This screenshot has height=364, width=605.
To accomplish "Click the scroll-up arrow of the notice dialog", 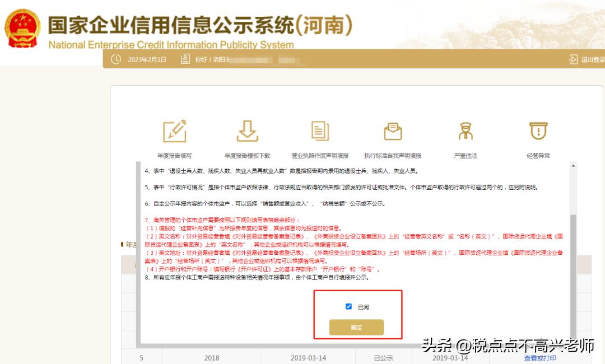I will 573,166.
